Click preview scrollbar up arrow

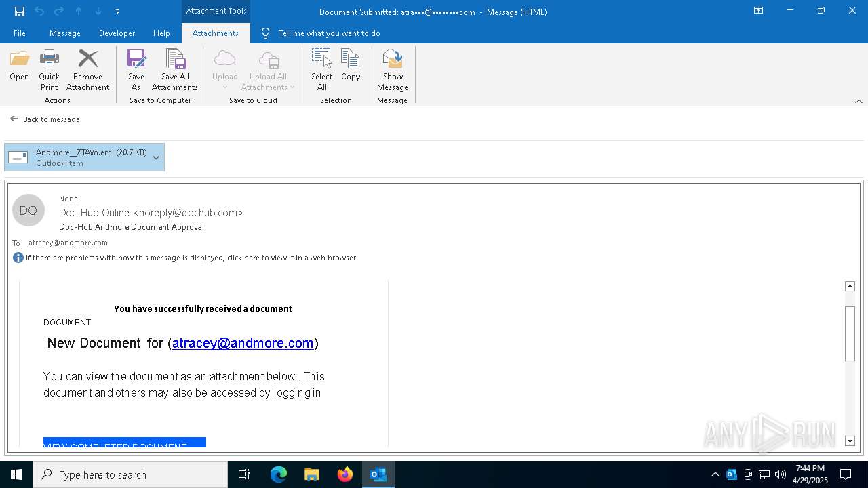(x=850, y=286)
